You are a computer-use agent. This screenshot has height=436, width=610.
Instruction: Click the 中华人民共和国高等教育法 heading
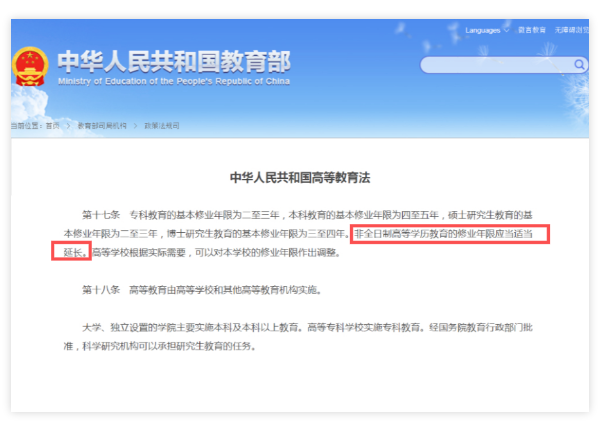click(300, 178)
